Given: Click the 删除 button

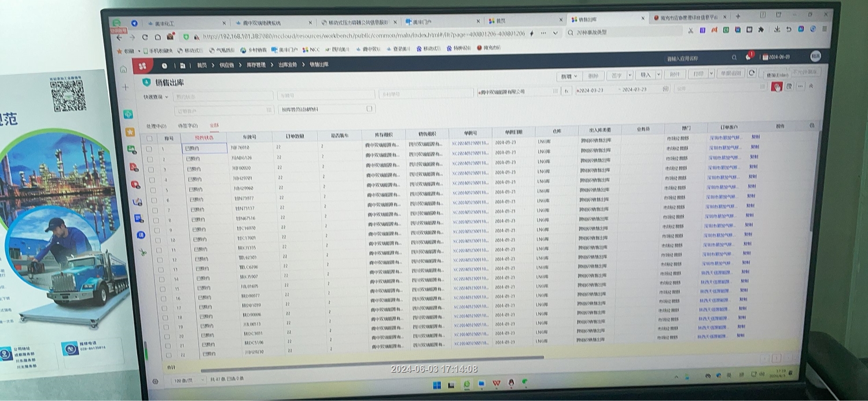Looking at the screenshot, I should 593,76.
